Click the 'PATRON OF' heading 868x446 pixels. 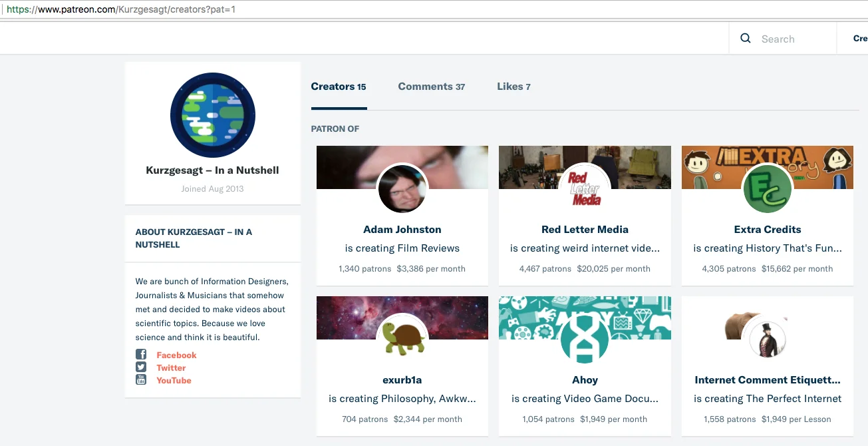335,129
